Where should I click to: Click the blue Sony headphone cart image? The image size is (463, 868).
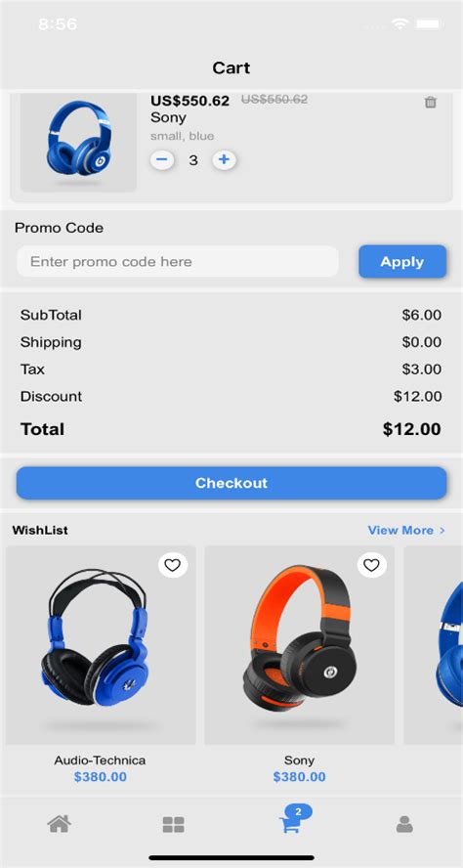pos(78,143)
